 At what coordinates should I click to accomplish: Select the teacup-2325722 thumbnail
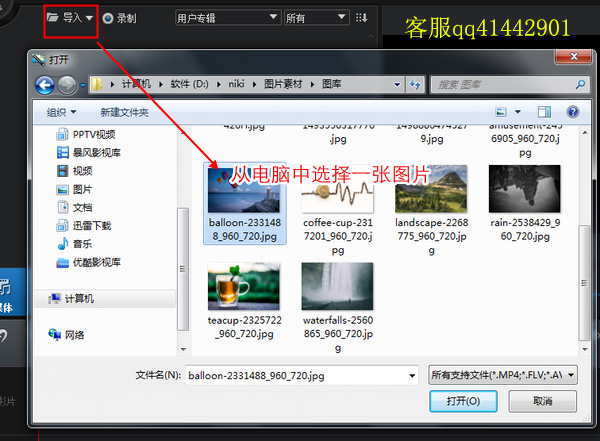[x=244, y=286]
